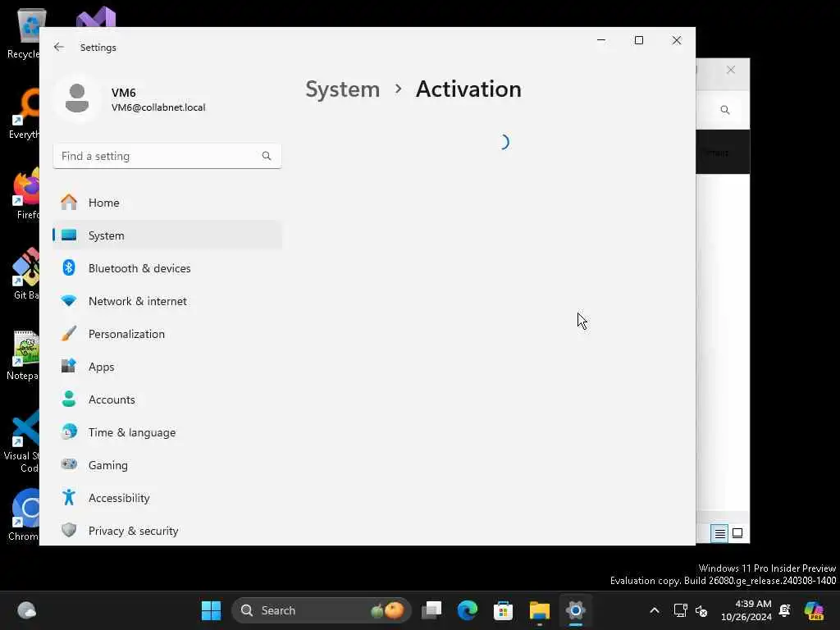
Task: Open Apps settings
Action: tap(167, 367)
